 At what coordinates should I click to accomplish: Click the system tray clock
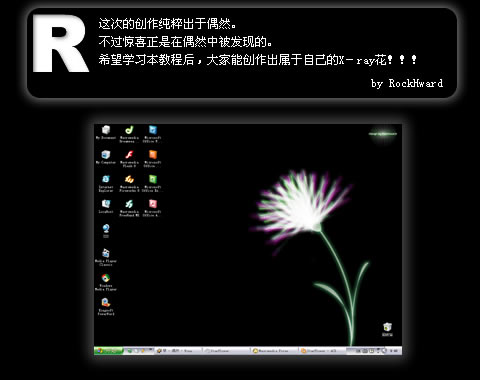pyautogui.click(x=395, y=351)
